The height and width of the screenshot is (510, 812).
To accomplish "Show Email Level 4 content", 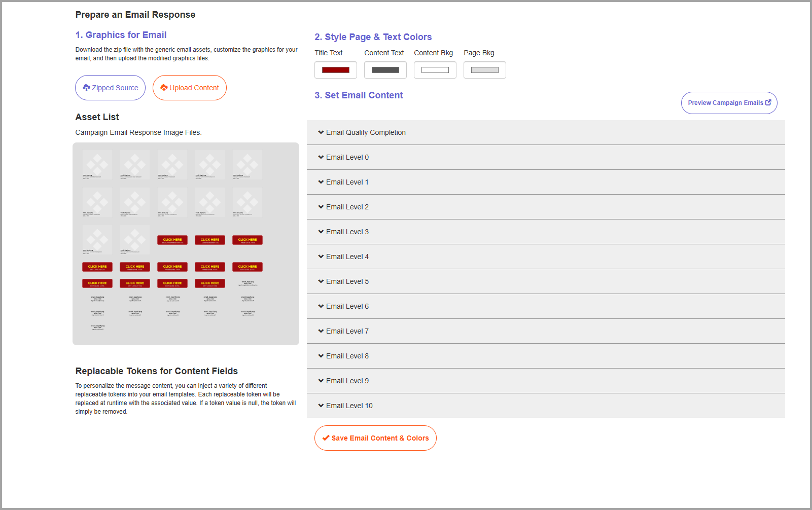I will [546, 257].
